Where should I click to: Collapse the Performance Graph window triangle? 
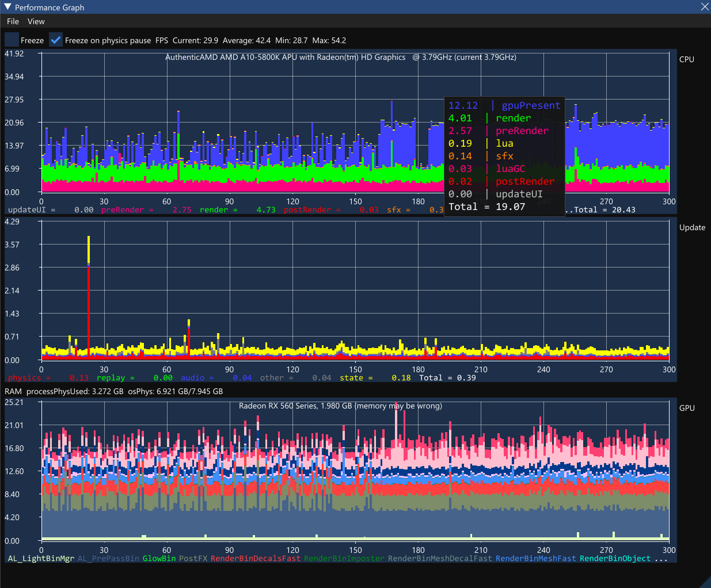(x=7, y=7)
